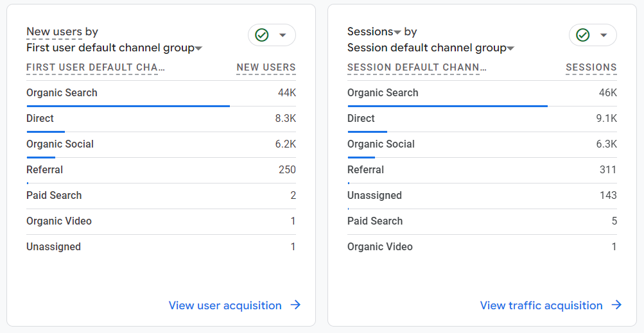Open data quality dropdown in New users card
644x333 pixels.
283,35
